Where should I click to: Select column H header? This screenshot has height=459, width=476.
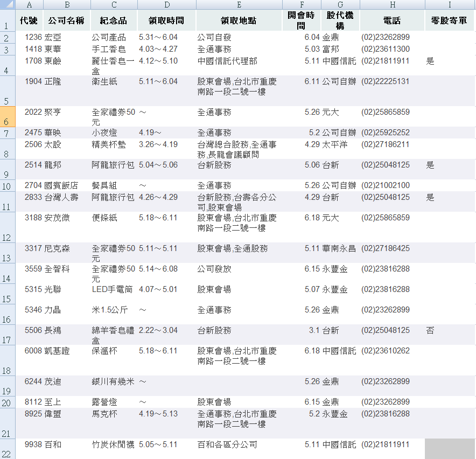click(393, 4)
